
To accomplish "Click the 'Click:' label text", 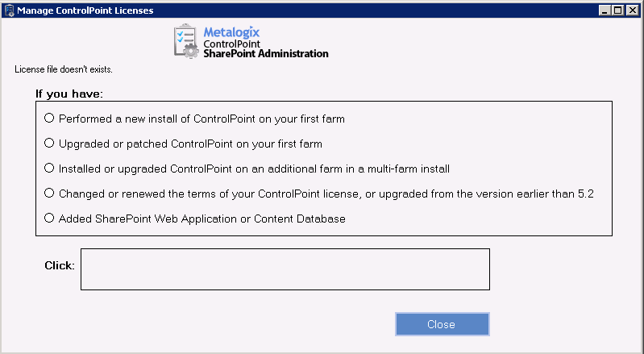I will coord(60,266).
